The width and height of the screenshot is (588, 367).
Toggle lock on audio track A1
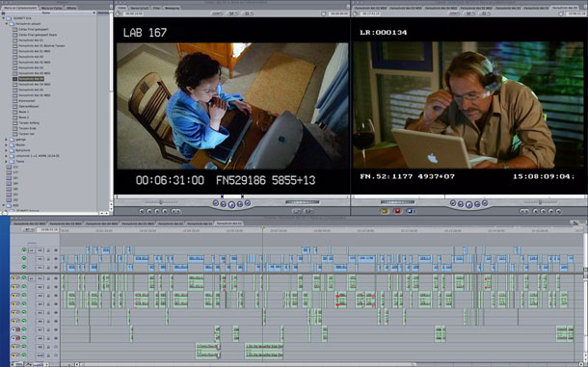49,278
